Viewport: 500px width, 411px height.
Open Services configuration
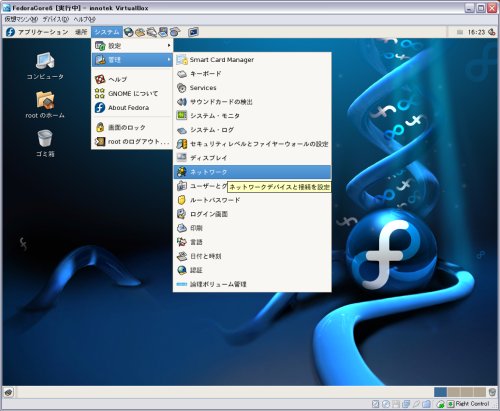tap(252, 88)
